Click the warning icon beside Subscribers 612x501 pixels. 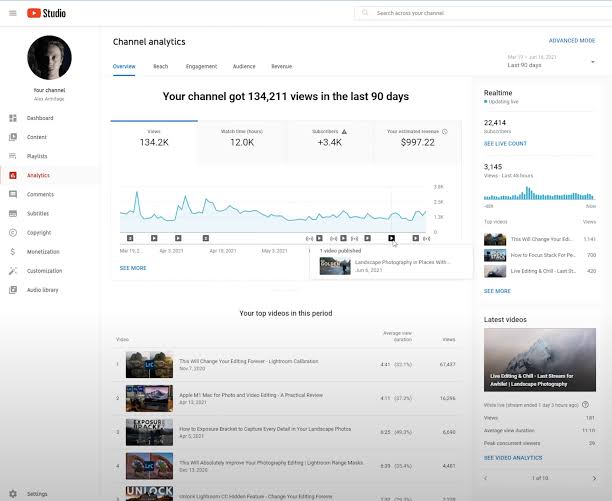344,131
